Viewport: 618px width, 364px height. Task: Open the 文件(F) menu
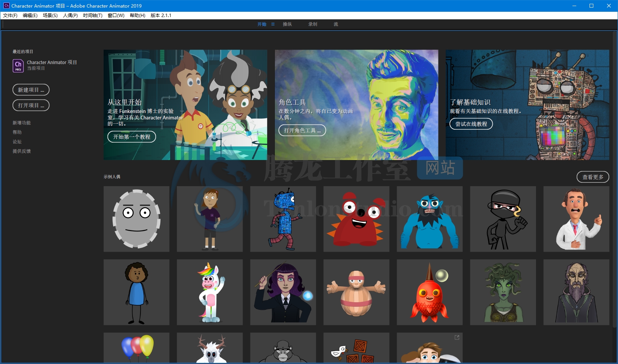point(10,16)
